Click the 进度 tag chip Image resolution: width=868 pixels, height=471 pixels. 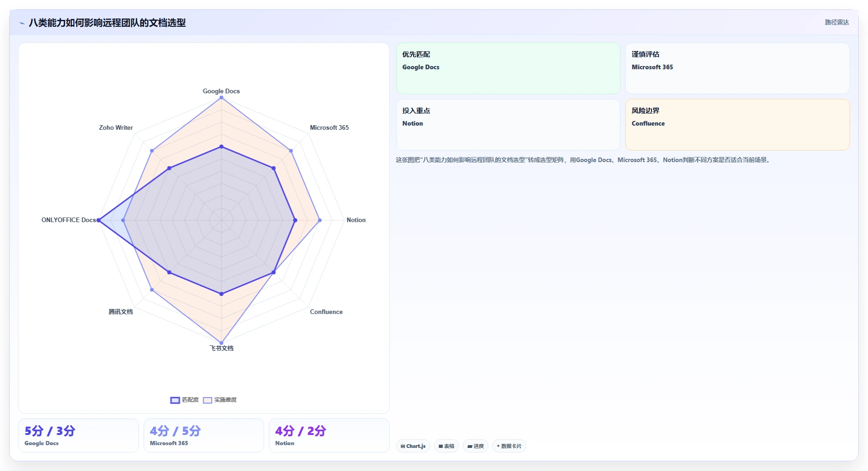[476, 446]
